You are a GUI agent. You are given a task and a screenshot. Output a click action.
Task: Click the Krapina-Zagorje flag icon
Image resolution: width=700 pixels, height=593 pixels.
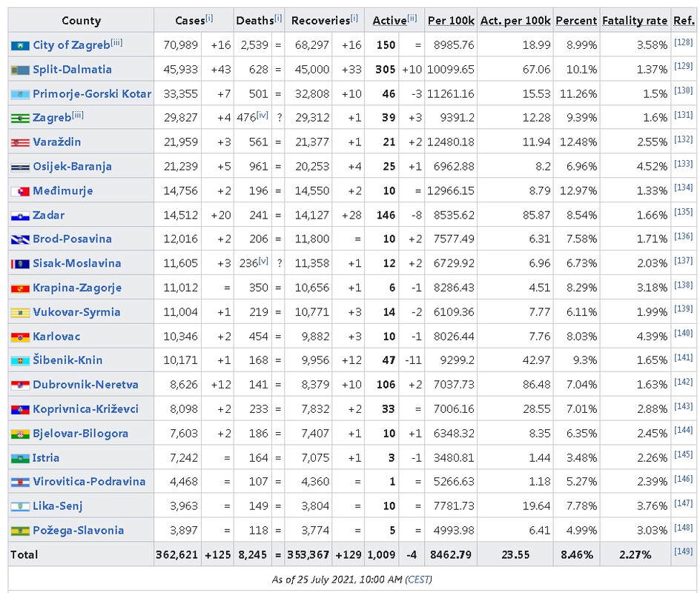[x=20, y=288]
